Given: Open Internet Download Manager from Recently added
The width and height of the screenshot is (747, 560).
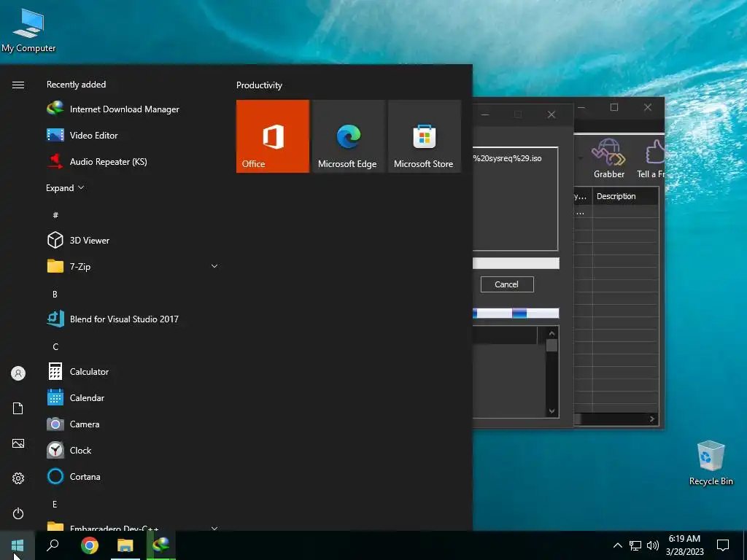Looking at the screenshot, I should tap(113, 109).
